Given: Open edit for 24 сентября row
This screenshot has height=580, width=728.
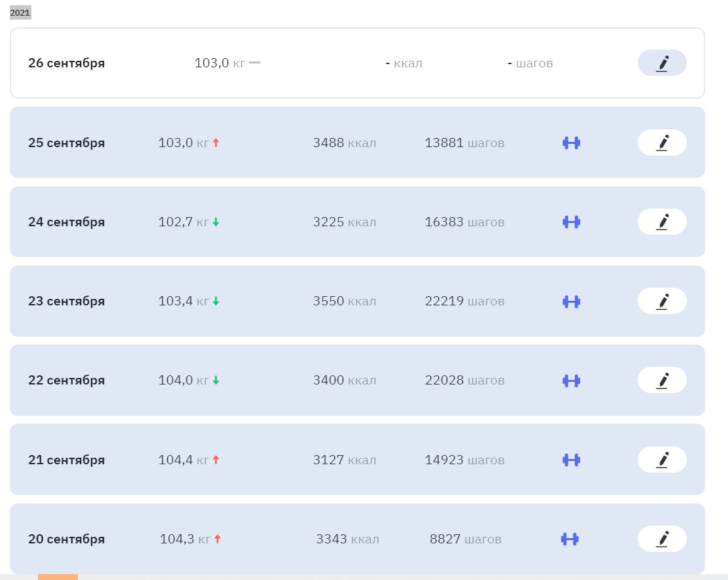Looking at the screenshot, I should [x=661, y=222].
